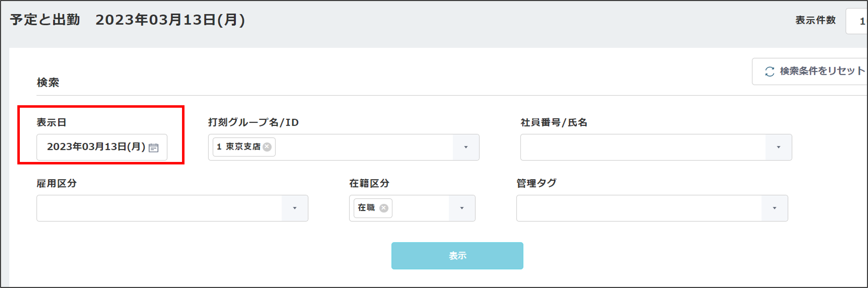868x288 pixels.
Task: Expand the 社員番号/氏名 dropdown
Action: [x=778, y=147]
